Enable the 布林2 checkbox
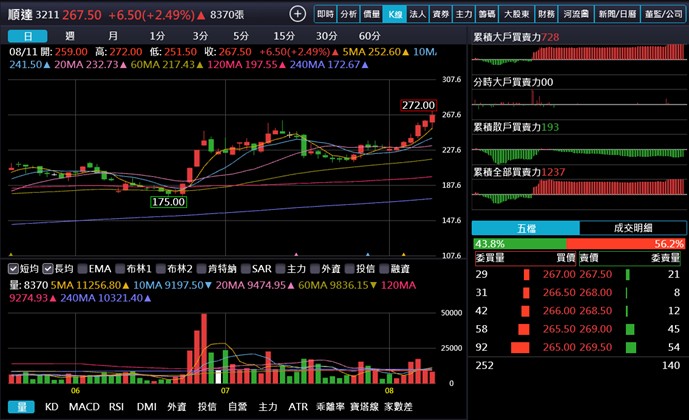The image size is (689, 420). point(161,268)
